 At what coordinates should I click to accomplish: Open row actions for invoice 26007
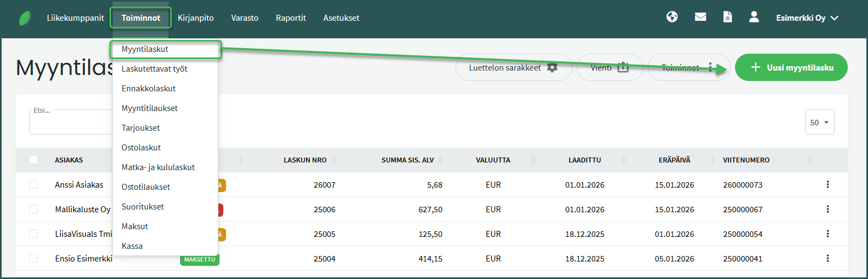point(828,185)
